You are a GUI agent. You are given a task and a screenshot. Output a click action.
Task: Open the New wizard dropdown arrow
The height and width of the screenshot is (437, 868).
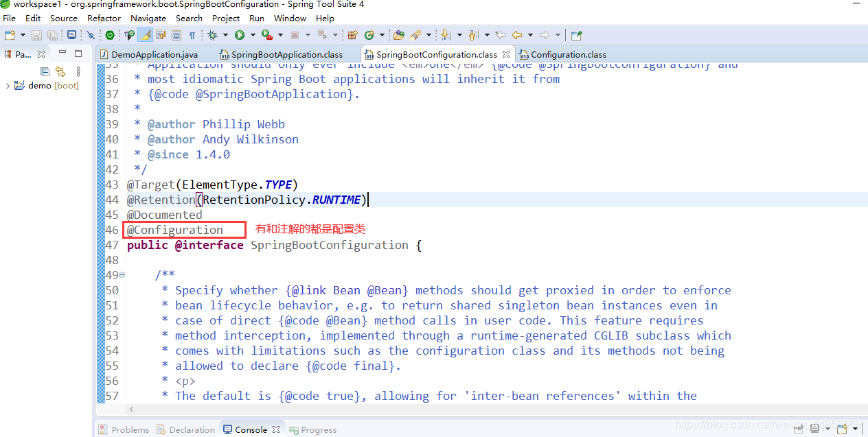[23, 35]
